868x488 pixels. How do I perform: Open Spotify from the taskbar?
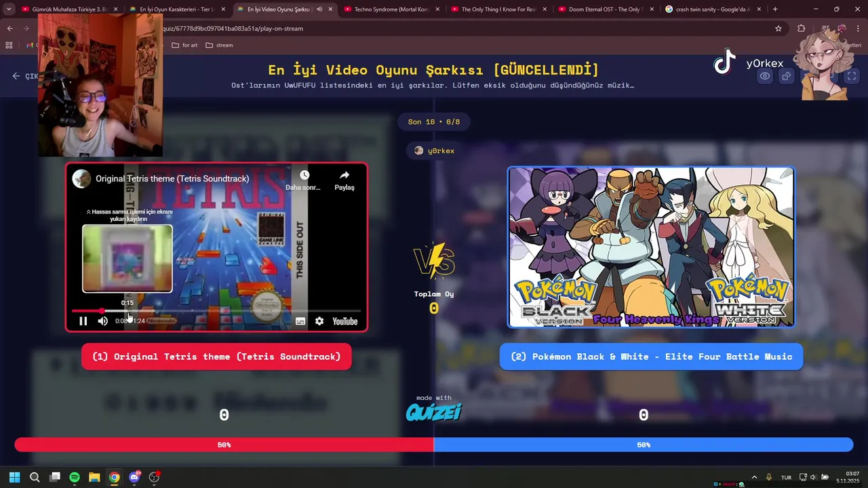tap(75, 477)
